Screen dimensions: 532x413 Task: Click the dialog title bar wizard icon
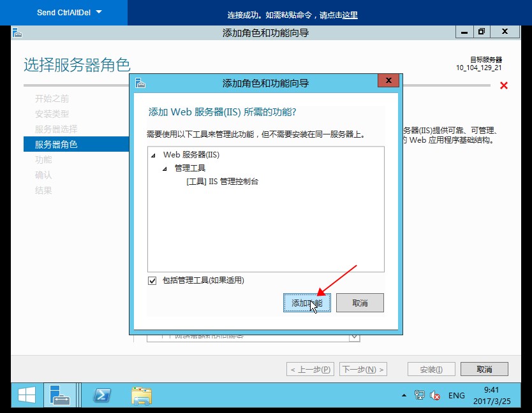coord(140,83)
